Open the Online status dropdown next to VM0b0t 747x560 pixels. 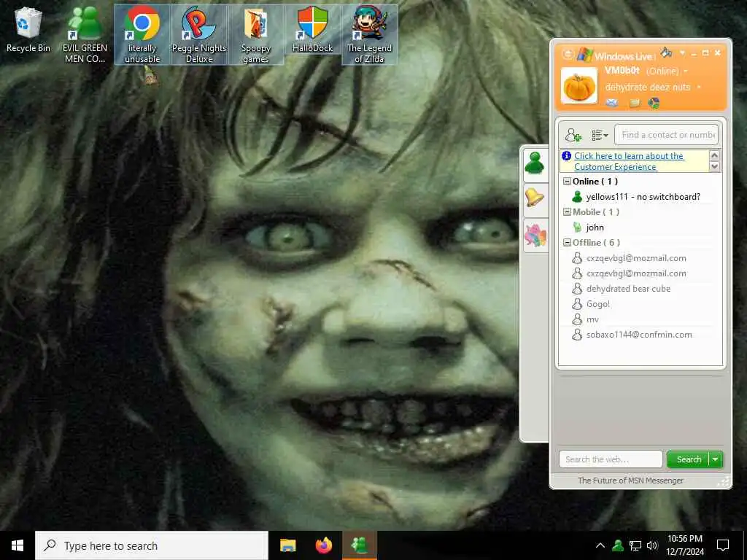686,71
